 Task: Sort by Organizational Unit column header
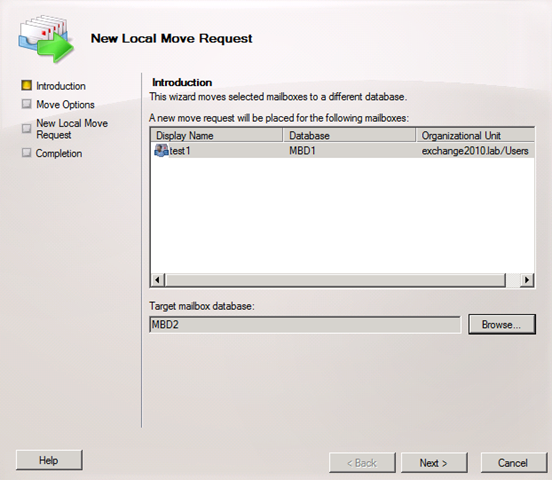(475, 136)
